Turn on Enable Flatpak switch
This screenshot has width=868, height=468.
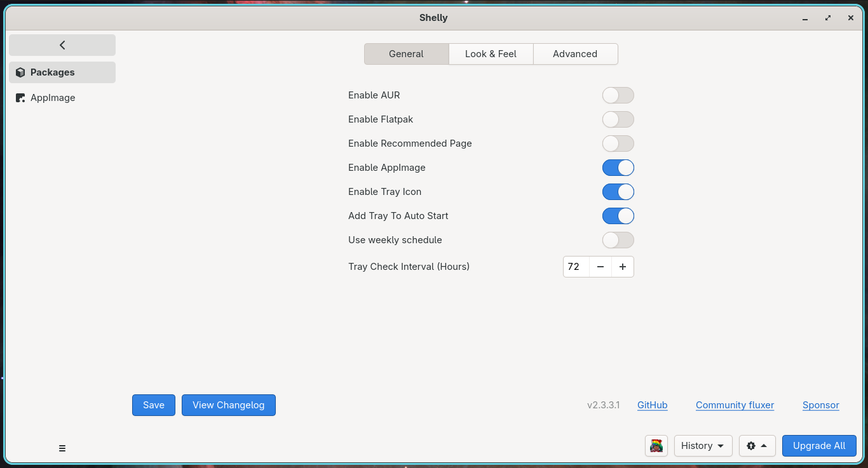pos(618,119)
